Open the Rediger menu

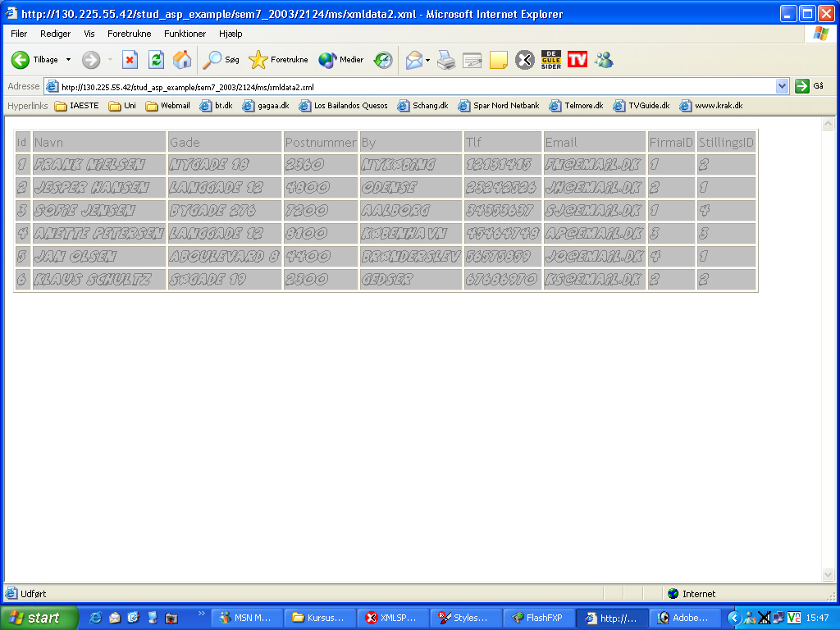pos(55,34)
